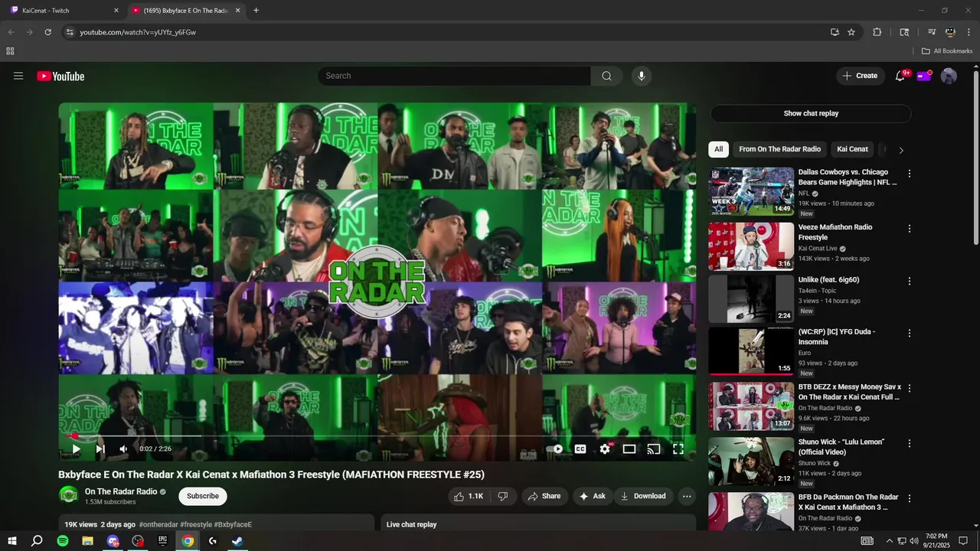Show hidden system tray icons

[889, 541]
